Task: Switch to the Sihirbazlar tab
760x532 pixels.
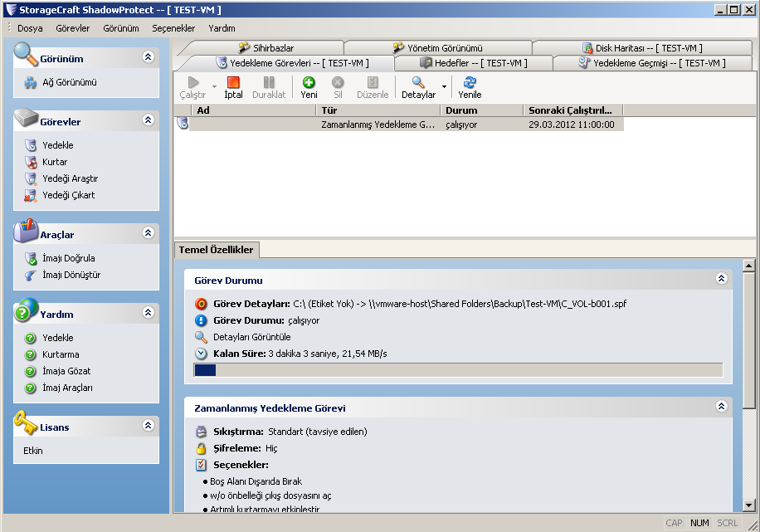Action: click(x=266, y=47)
